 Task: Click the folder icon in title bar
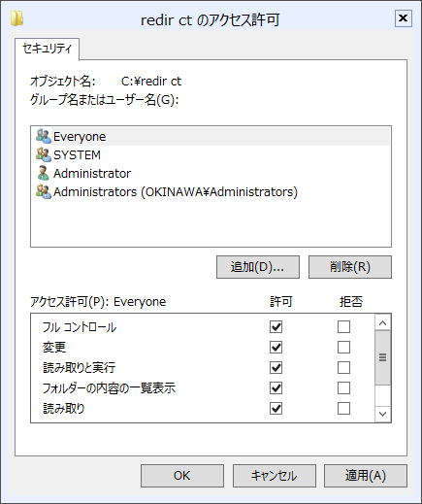point(16,18)
